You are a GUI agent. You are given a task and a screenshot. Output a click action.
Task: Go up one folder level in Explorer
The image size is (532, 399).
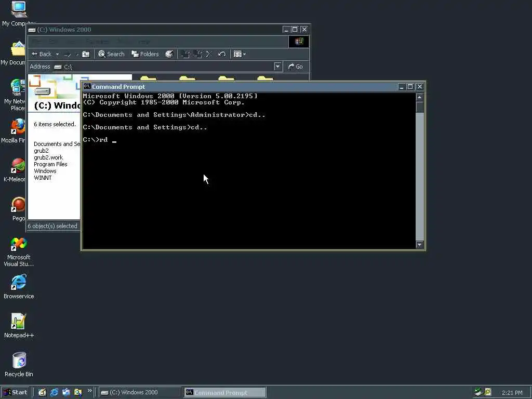[86, 54]
